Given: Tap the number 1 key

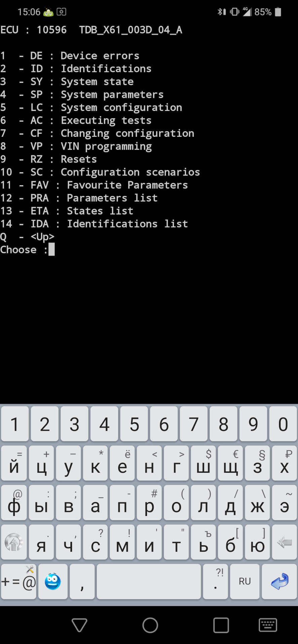Looking at the screenshot, I should click(15, 424).
